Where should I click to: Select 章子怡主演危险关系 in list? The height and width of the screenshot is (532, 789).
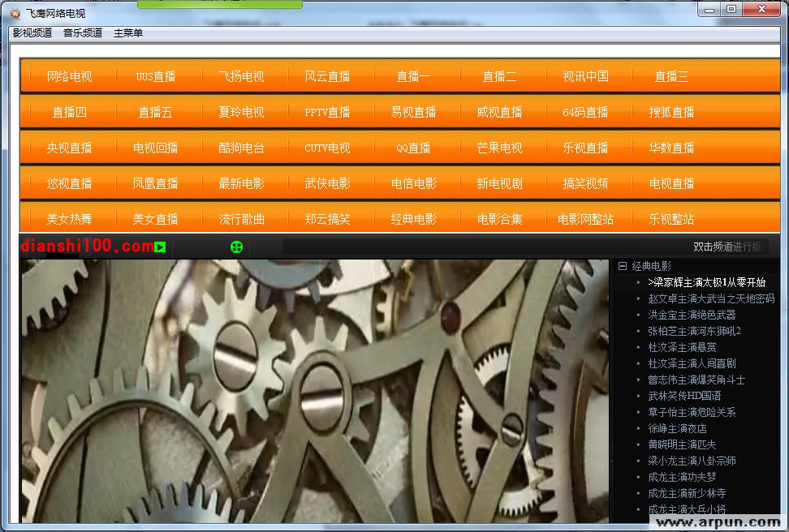[692, 412]
